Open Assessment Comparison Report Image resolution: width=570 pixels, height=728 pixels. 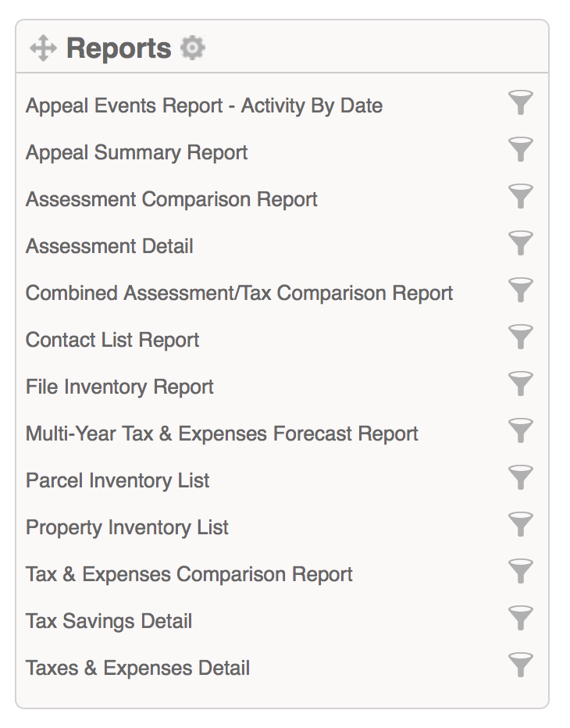(x=171, y=200)
